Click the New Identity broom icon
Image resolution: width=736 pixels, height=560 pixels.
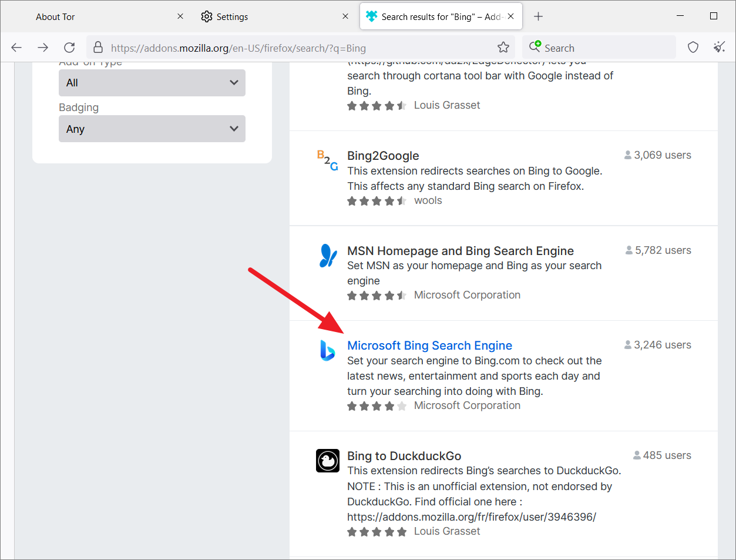pos(720,48)
